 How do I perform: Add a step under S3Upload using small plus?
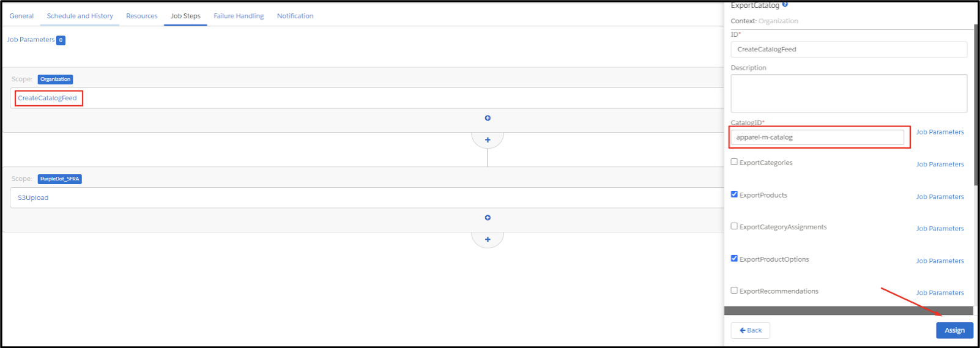[x=488, y=218]
